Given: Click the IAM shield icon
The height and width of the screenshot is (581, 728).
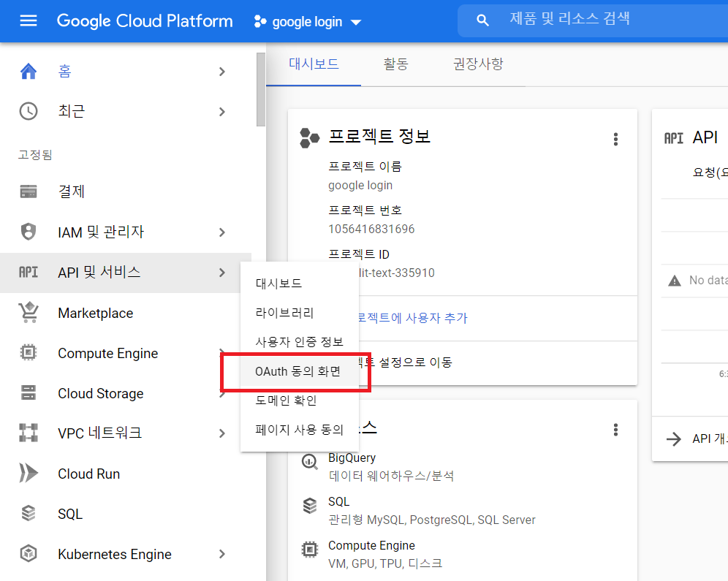Looking at the screenshot, I should tap(29, 232).
